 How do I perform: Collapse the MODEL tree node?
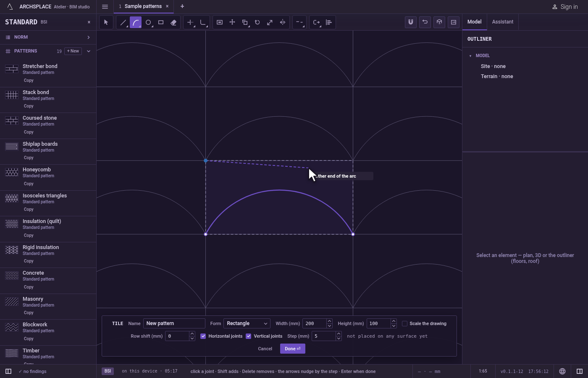point(470,55)
